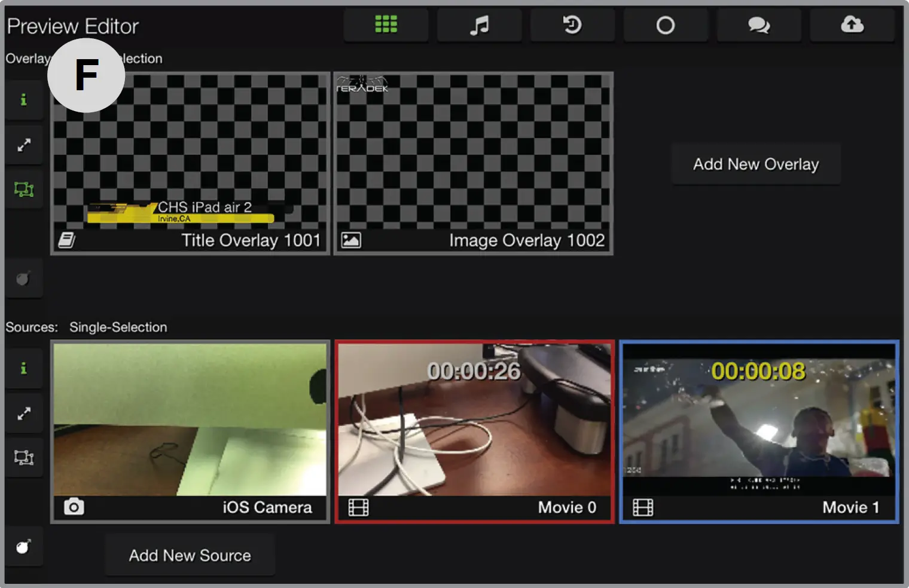The width and height of the screenshot is (909, 588).
Task: Open the cloud upload tab
Action: (852, 25)
